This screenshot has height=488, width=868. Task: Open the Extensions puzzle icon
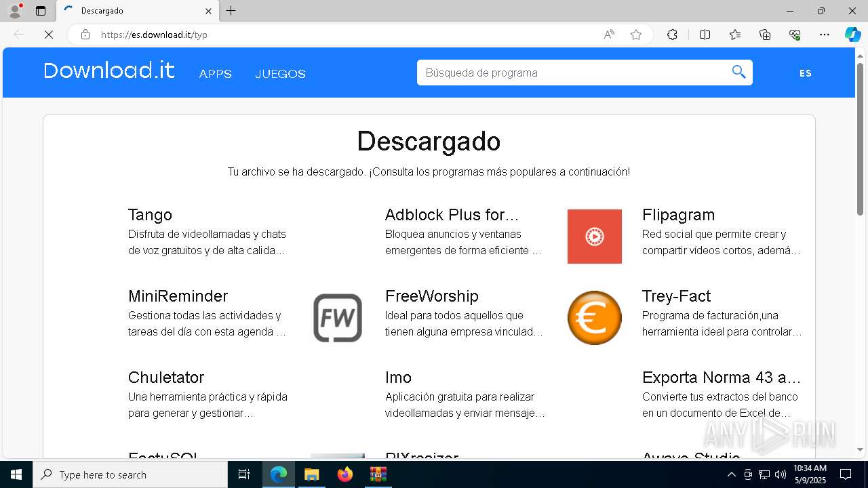tap(672, 35)
